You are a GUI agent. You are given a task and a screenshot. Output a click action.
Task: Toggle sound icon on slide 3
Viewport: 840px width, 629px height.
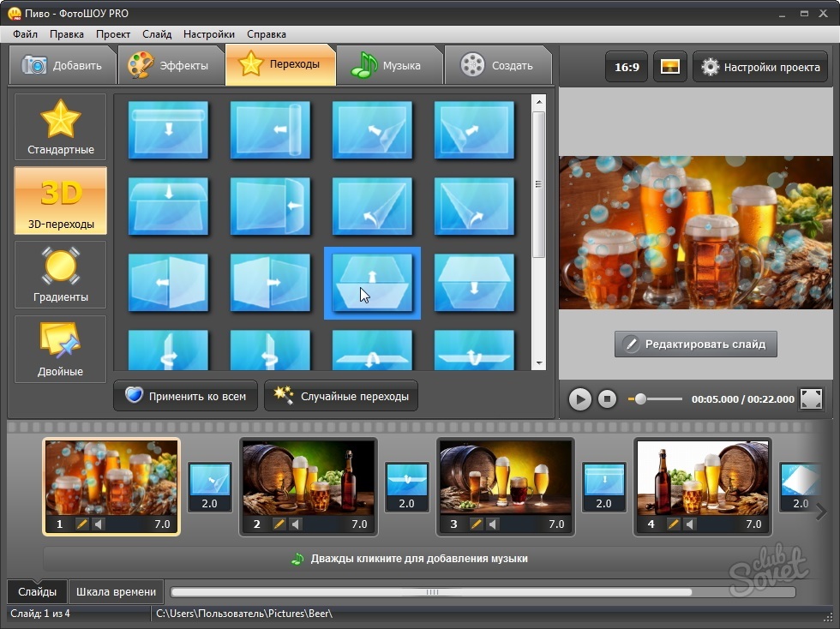pyautogui.click(x=493, y=524)
